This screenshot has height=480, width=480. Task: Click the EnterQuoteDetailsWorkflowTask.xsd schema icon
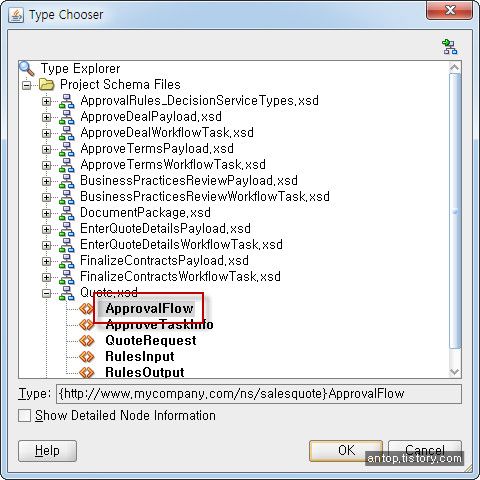67,245
